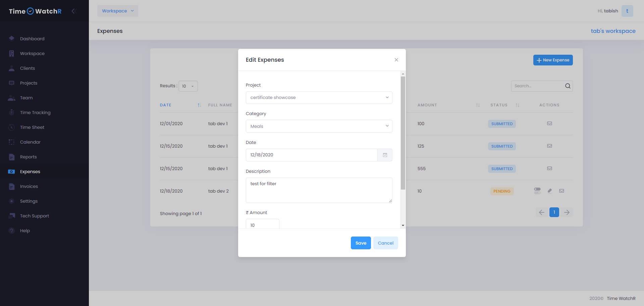Screen dimensions: 644x306
Task: Open the Results per page dropdown
Action: pos(188,86)
